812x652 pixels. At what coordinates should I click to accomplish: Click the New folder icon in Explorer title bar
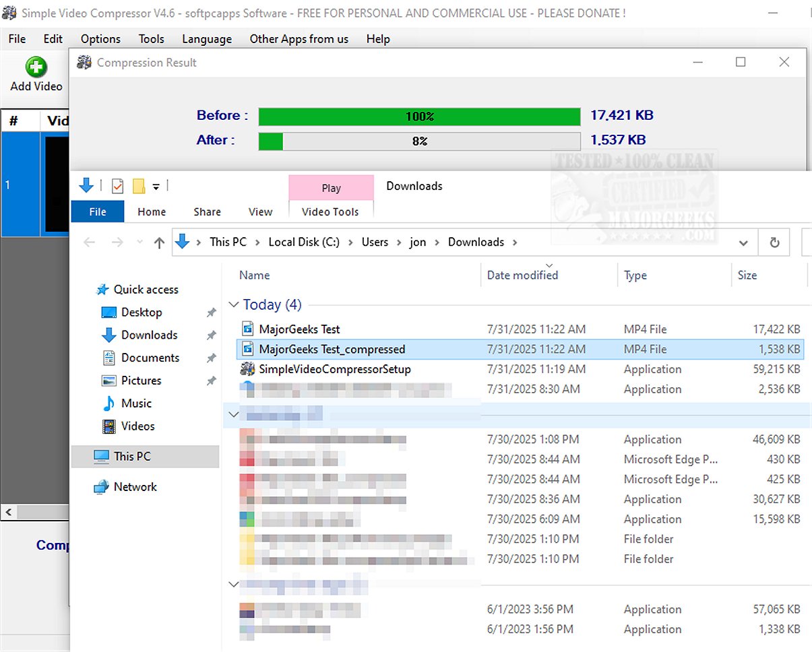point(139,186)
